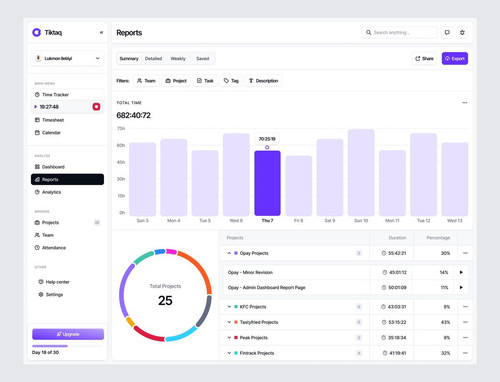Click the red Peak Projects color square
The height and width of the screenshot is (382, 500).
(236, 338)
